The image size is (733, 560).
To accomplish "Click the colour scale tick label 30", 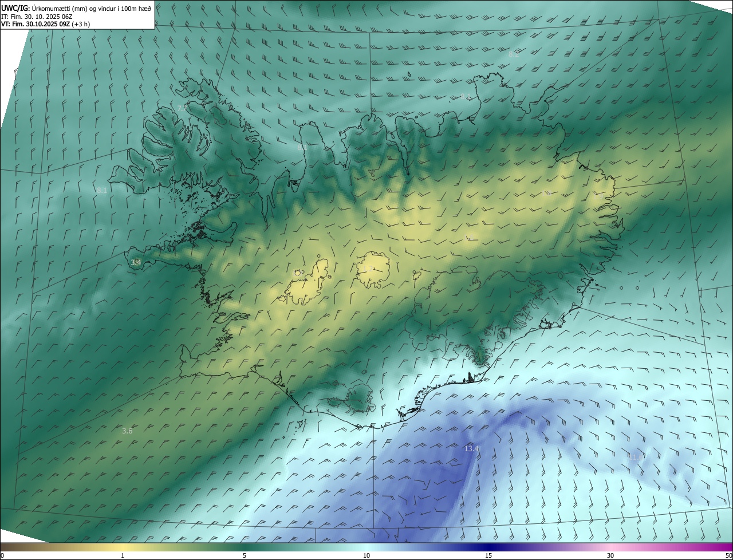I will pyautogui.click(x=610, y=555).
